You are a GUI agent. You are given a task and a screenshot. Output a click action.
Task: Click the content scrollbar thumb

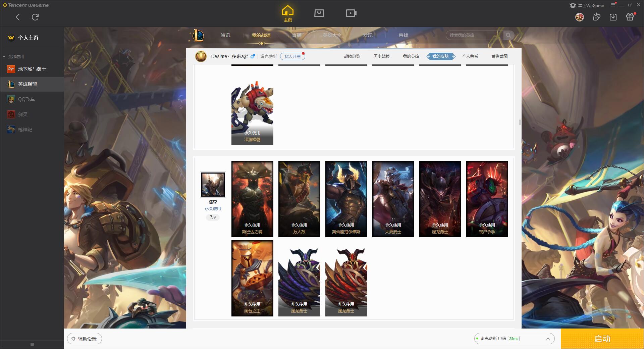[x=520, y=122]
